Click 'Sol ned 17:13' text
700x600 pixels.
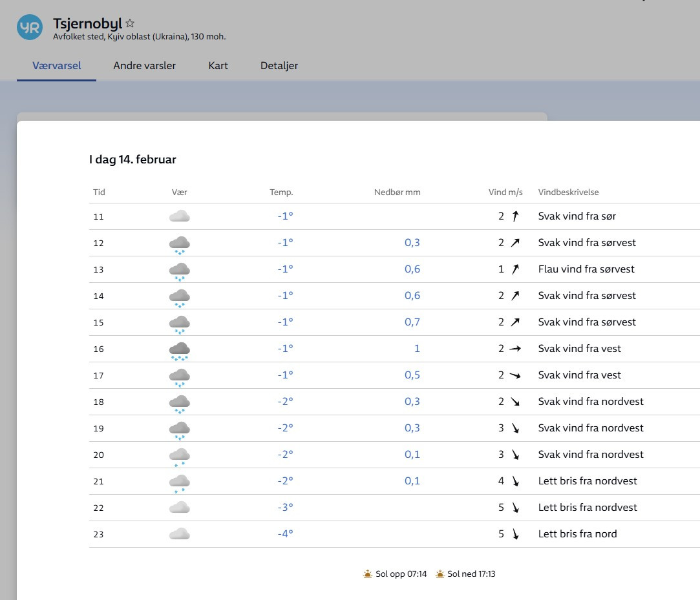pos(471,574)
